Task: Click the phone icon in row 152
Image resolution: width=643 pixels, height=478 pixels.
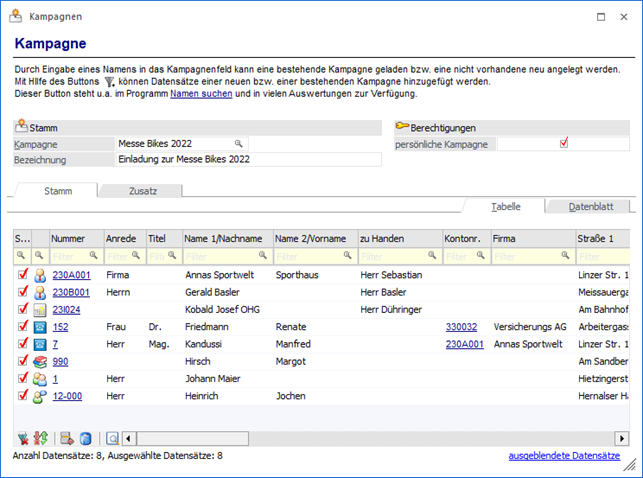Action: coord(41,326)
